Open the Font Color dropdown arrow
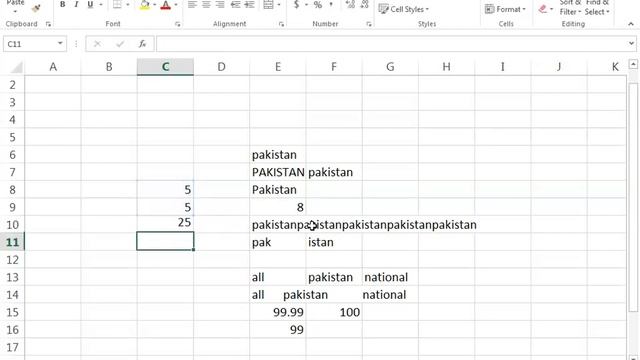The height and width of the screenshot is (360, 640). tap(176, 5)
